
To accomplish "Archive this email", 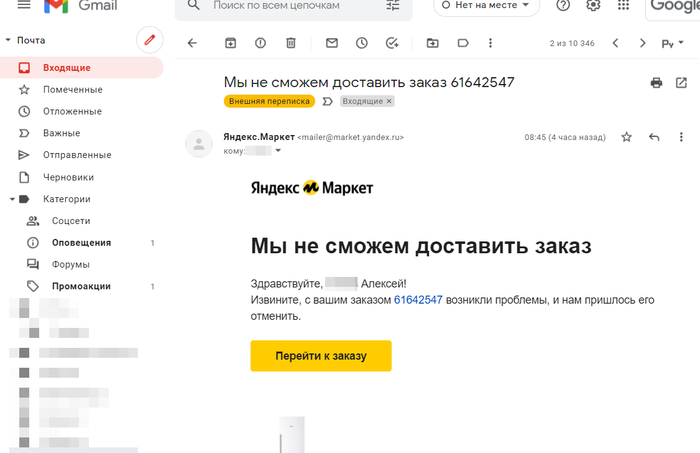I will (x=230, y=43).
